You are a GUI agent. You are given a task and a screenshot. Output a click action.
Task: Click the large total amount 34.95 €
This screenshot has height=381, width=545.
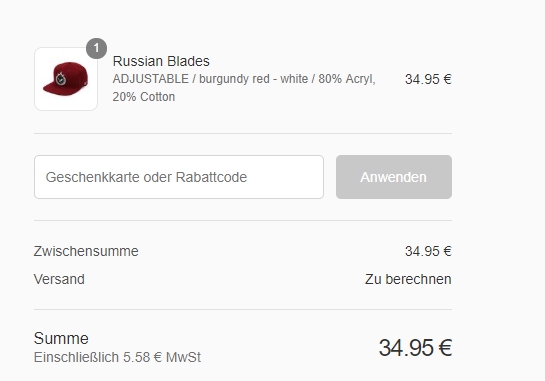tap(415, 348)
